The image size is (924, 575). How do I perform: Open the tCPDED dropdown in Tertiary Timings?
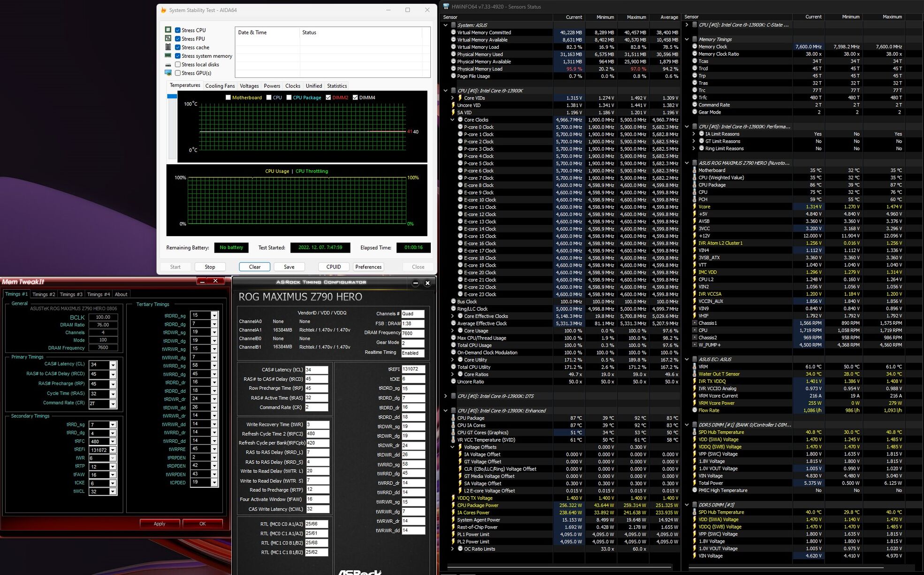click(214, 483)
